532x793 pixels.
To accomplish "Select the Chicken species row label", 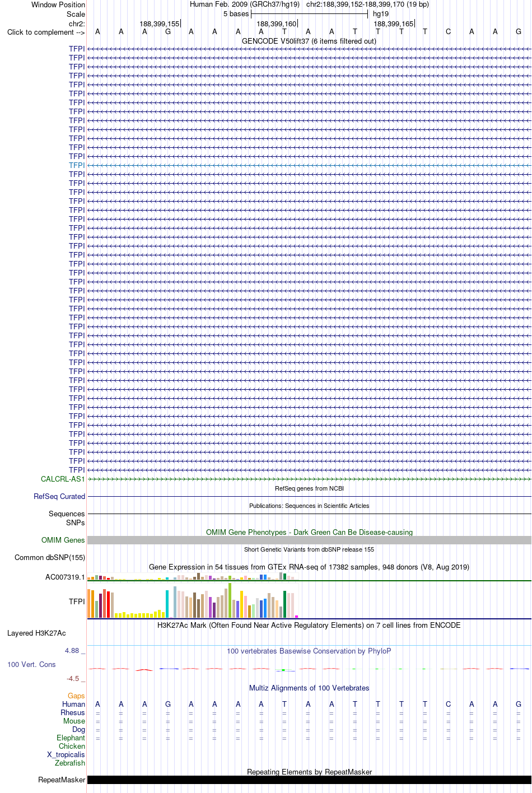I will pos(72,746).
